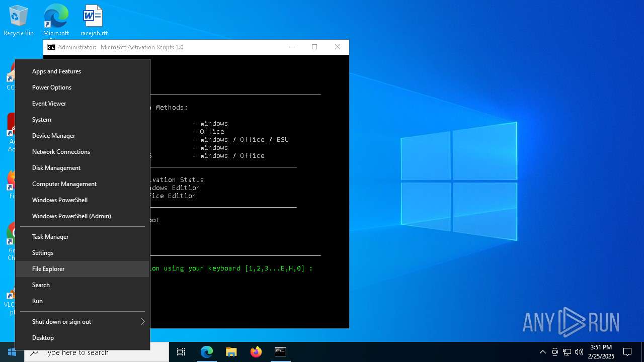644x362 pixels.
Task: Minimize the Microsoft Activation Scripts window
Action: 292,47
